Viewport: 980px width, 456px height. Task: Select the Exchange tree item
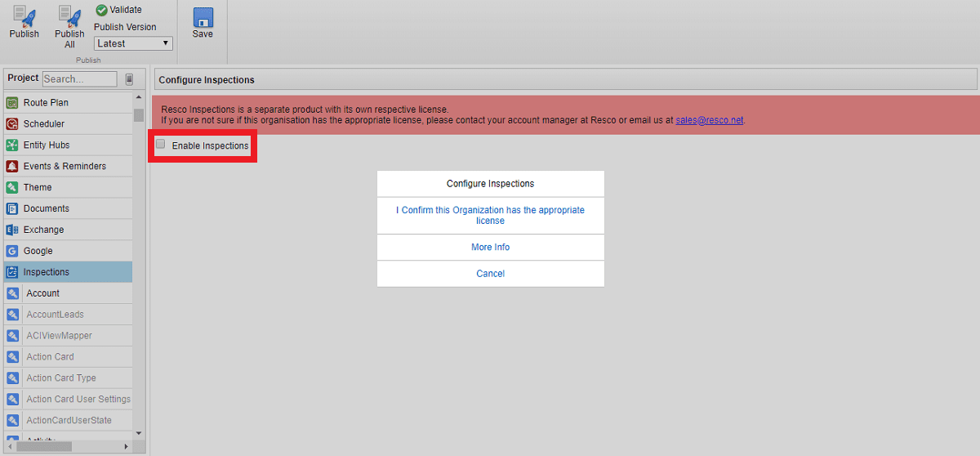(68, 230)
